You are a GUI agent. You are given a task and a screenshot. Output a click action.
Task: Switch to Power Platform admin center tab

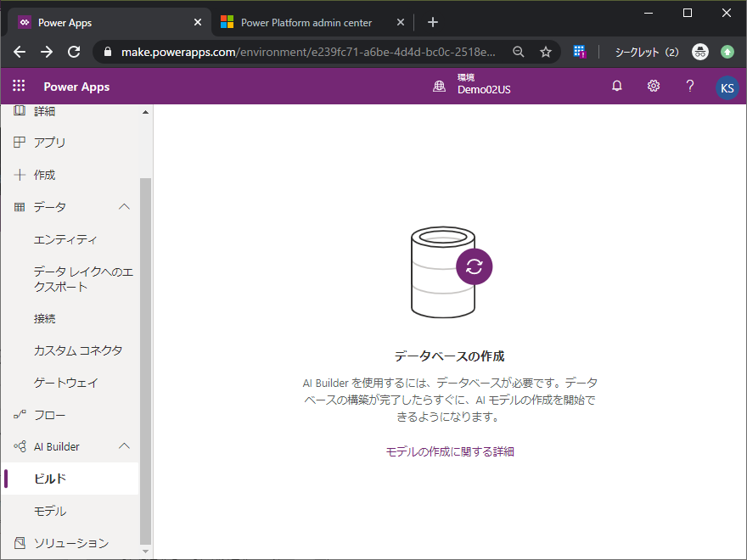click(x=306, y=23)
